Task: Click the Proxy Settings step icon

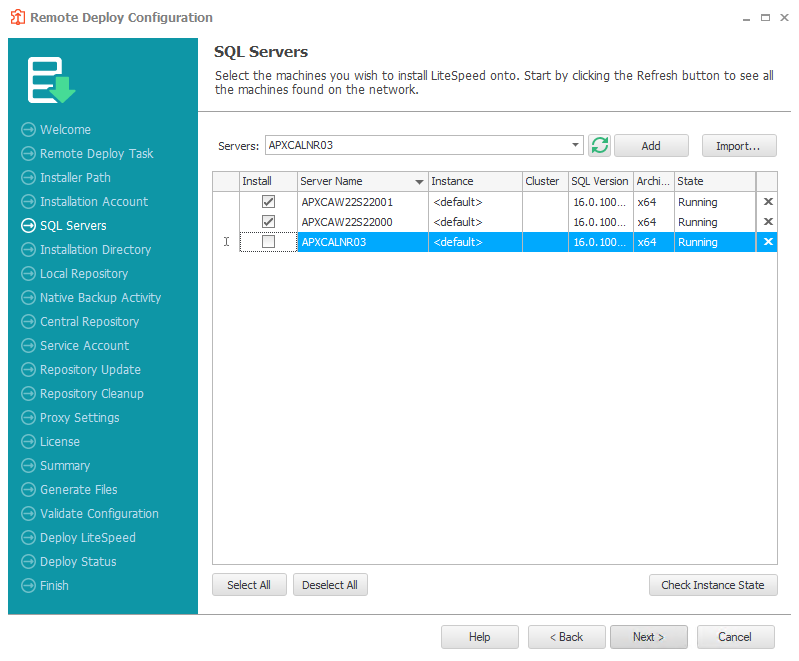Action: coord(29,417)
